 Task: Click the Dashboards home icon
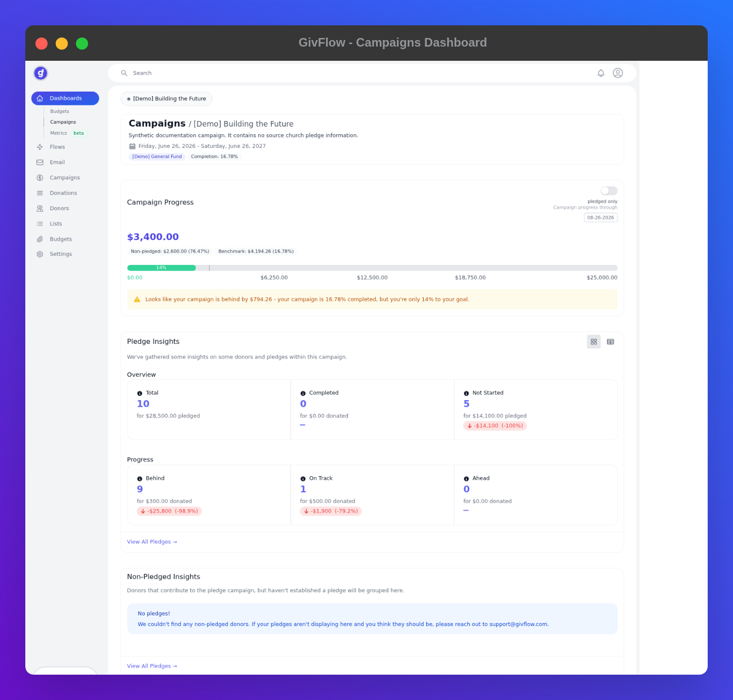click(x=40, y=98)
